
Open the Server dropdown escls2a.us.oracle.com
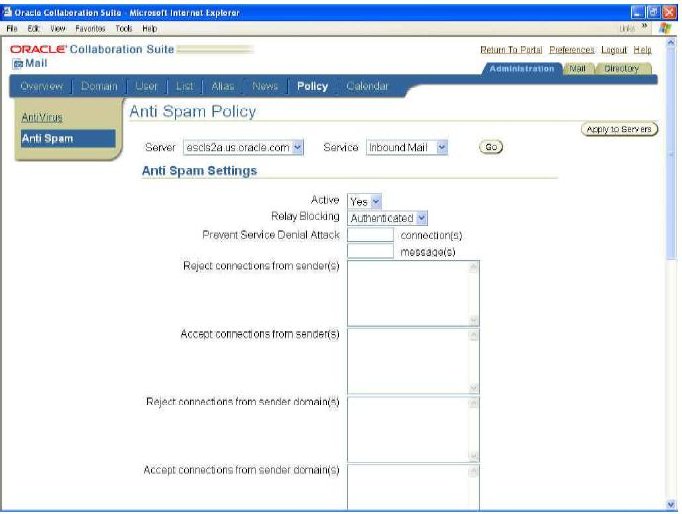click(x=243, y=147)
